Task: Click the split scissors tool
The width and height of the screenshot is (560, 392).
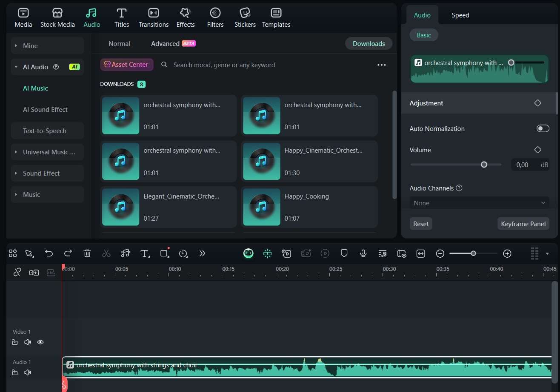Action: coord(106,253)
